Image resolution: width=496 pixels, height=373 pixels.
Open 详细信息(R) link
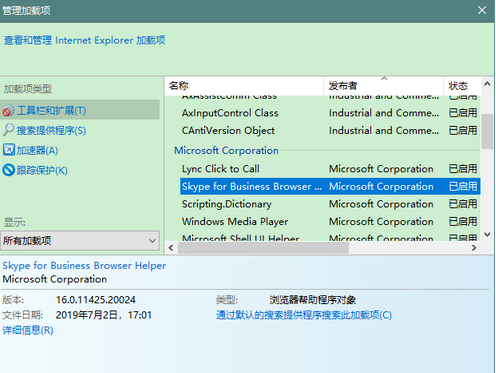tap(28, 330)
